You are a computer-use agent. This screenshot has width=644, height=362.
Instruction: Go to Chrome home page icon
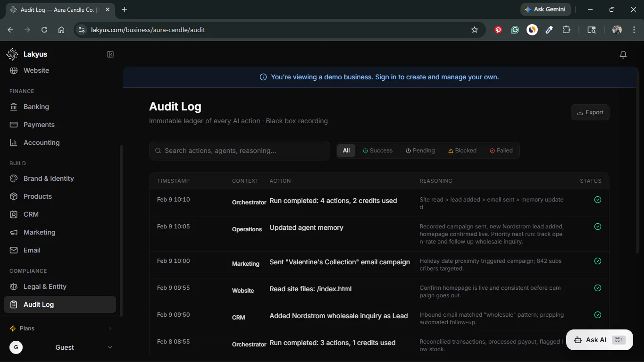point(61,30)
